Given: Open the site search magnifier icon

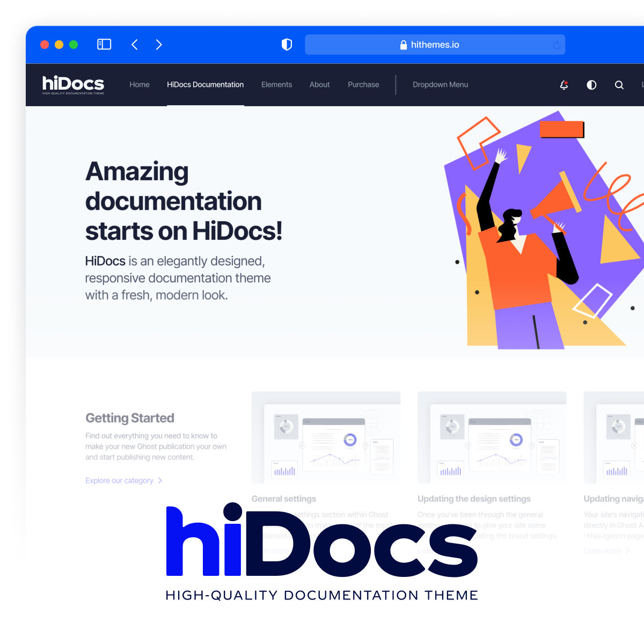Looking at the screenshot, I should (x=619, y=85).
